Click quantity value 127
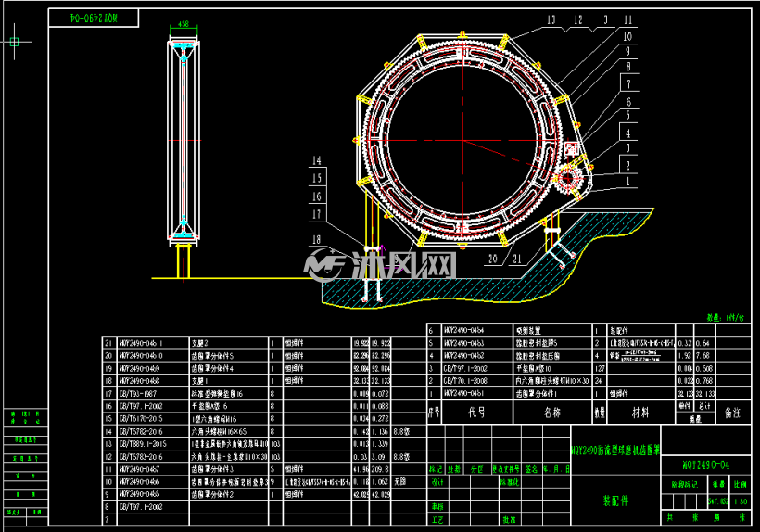 click(x=600, y=368)
